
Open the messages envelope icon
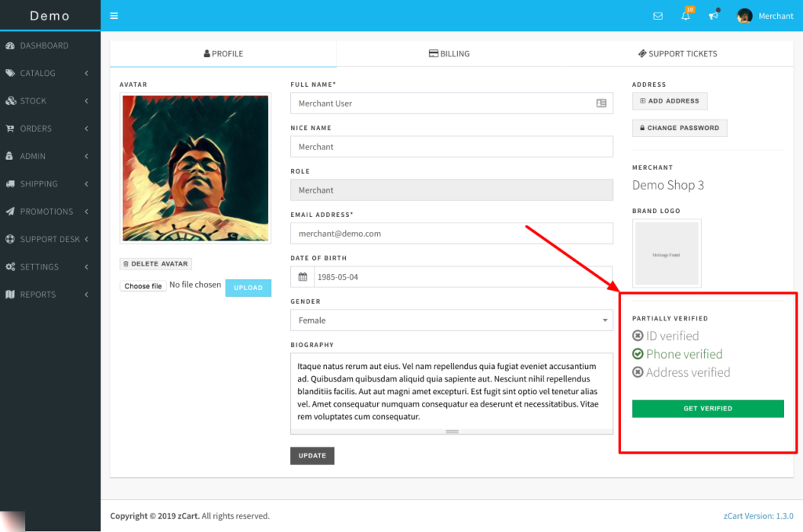pos(658,16)
